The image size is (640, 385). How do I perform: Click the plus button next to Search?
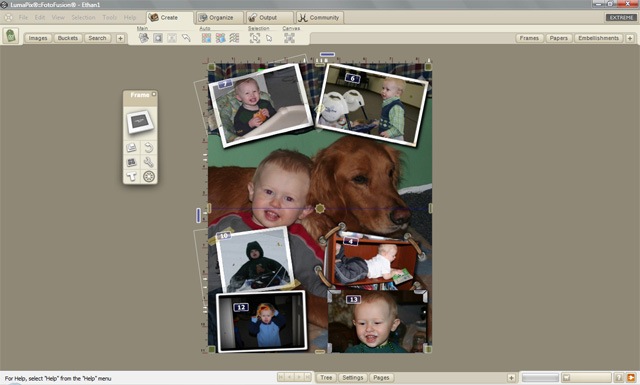click(120, 38)
